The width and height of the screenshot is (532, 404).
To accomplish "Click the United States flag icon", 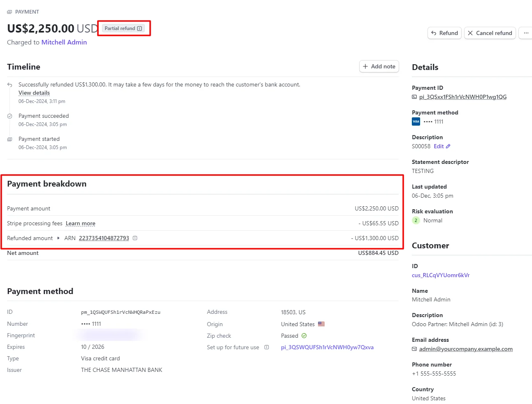I will [321, 324].
